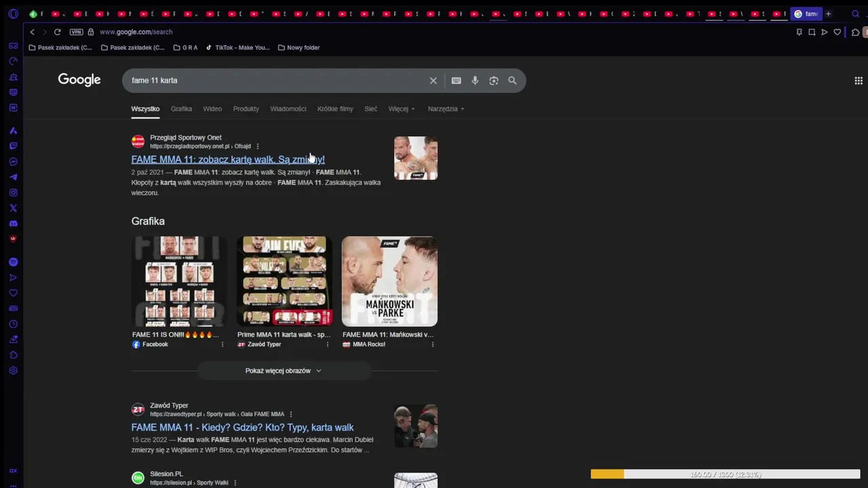Viewport: 868px width, 488px height.
Task: Open Prime MMA 11 karta walk image
Action: 284,281
